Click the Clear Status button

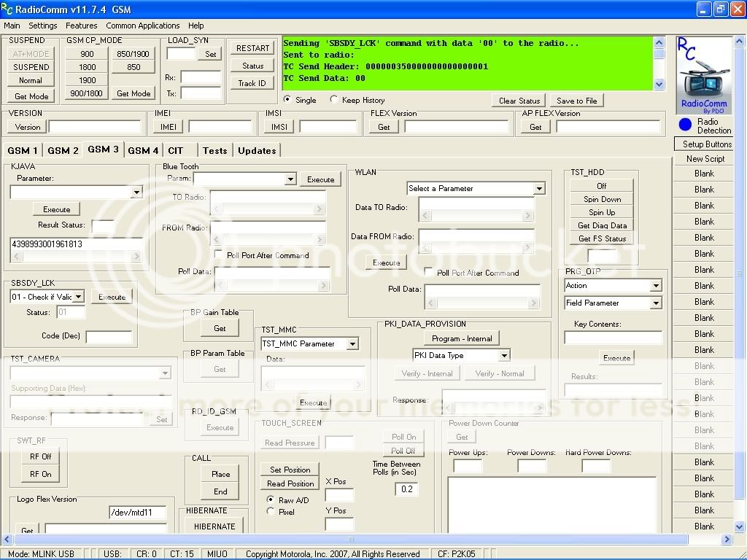pyautogui.click(x=519, y=101)
